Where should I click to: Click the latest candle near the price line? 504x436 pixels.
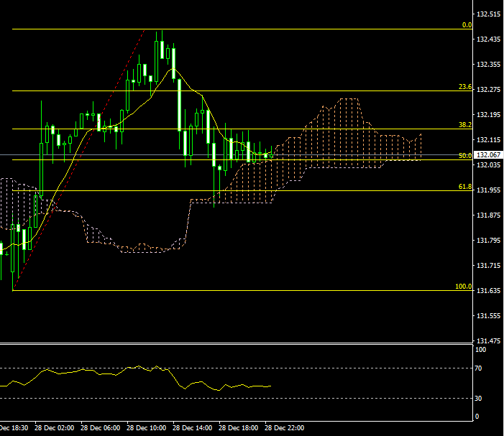(272, 156)
